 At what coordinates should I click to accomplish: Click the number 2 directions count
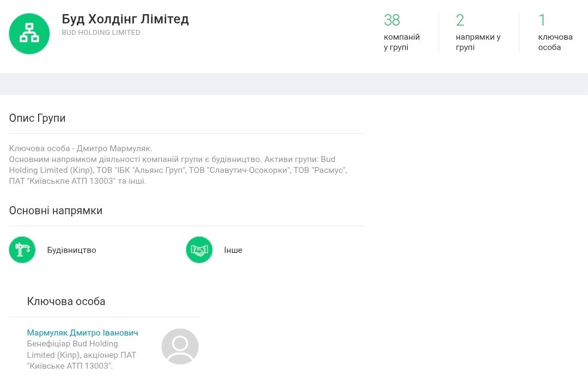(x=460, y=20)
